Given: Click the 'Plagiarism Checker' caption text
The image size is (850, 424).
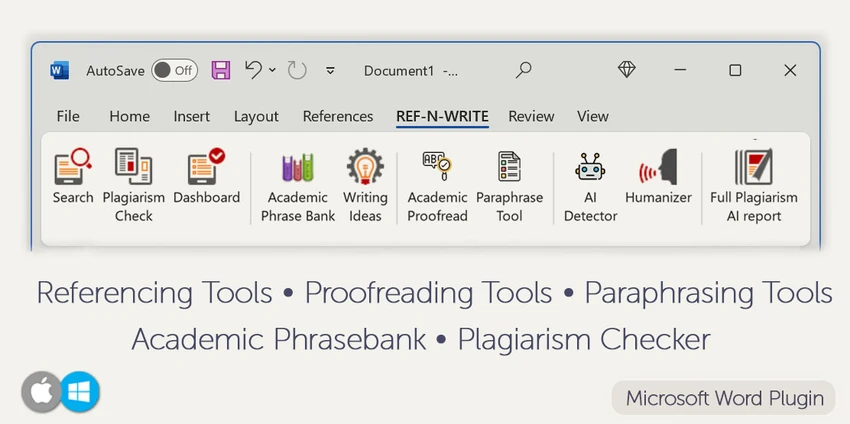Looking at the screenshot, I should point(584,340).
